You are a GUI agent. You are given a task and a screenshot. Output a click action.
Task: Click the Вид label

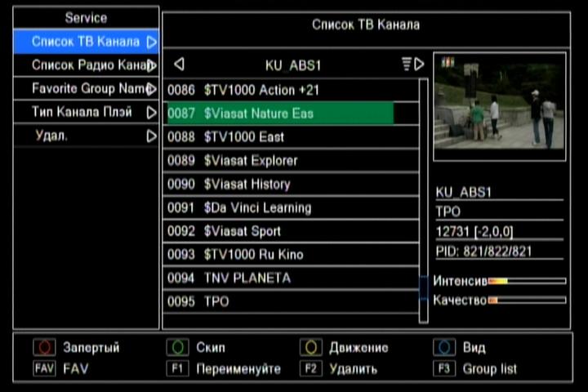pos(474,348)
